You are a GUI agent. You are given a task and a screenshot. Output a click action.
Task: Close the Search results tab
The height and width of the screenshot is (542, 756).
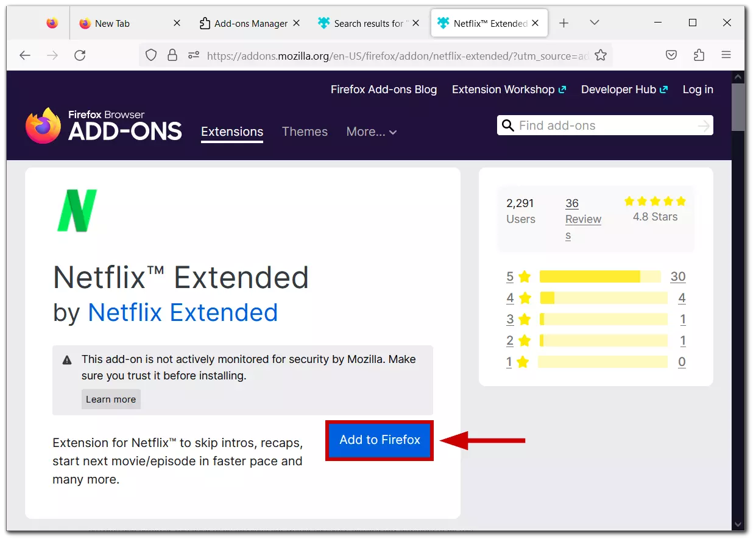point(416,23)
